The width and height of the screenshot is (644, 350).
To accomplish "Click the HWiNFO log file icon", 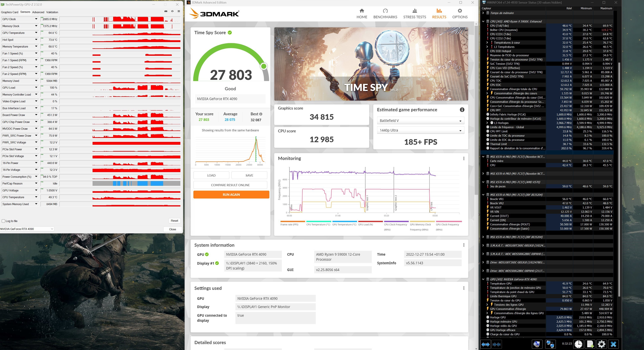I will coord(590,344).
